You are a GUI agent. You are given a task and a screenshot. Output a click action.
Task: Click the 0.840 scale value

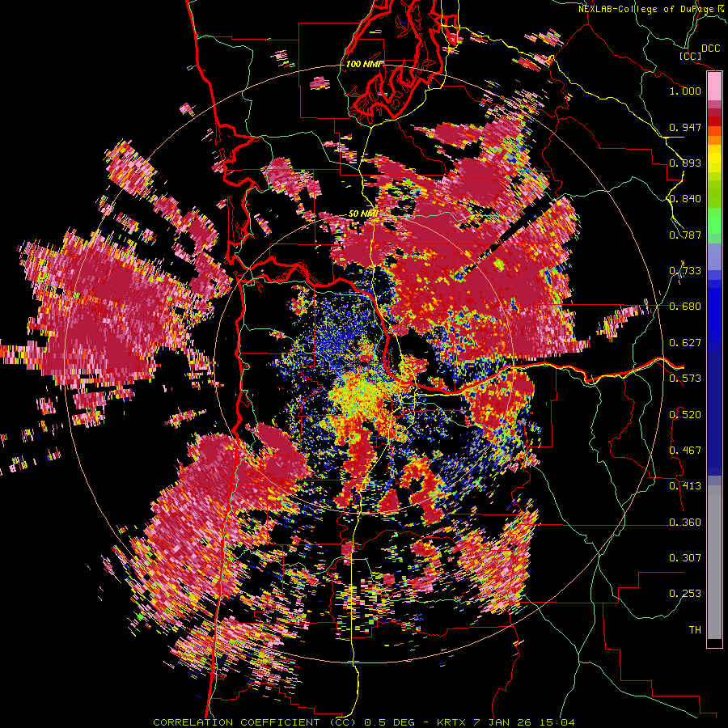tap(685, 199)
